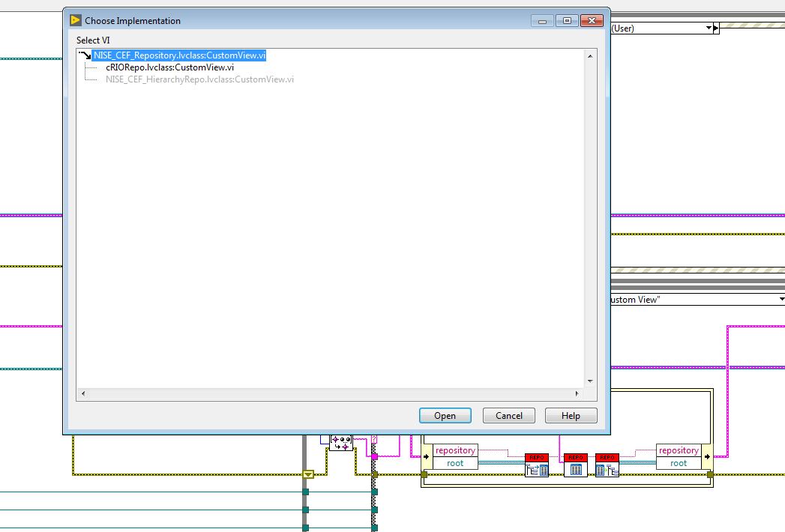Click the solid pink tunnel below the question-mark terminal
This screenshot has height=532, width=785.
pos(374,456)
